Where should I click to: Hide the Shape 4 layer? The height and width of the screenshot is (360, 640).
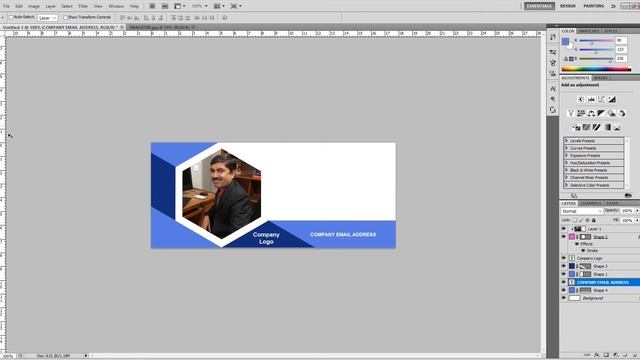(x=564, y=290)
